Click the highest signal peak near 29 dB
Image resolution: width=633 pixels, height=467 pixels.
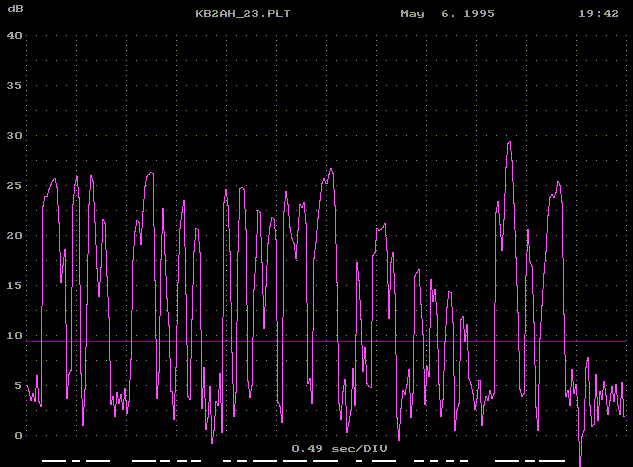click(509, 142)
